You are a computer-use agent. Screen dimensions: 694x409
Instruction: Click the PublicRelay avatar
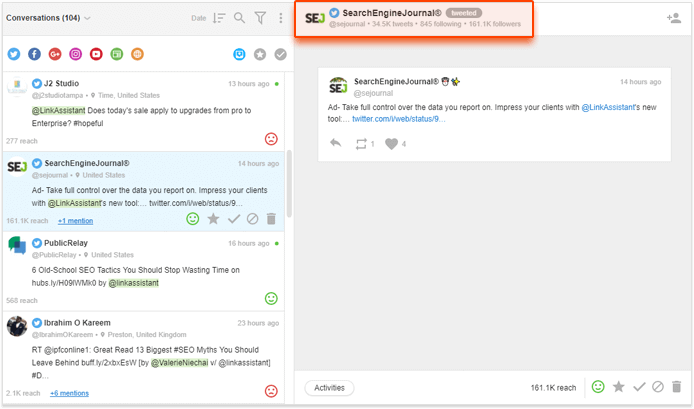(x=17, y=245)
